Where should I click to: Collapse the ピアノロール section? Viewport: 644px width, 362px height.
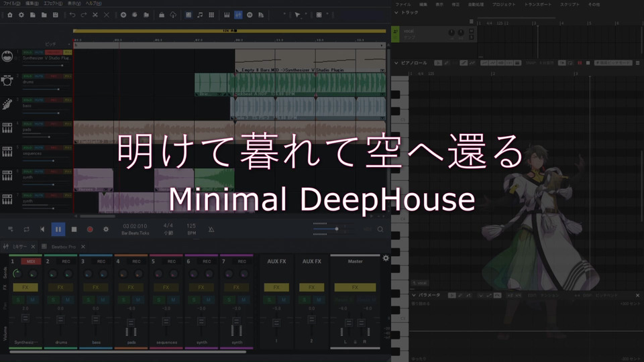tap(396, 63)
